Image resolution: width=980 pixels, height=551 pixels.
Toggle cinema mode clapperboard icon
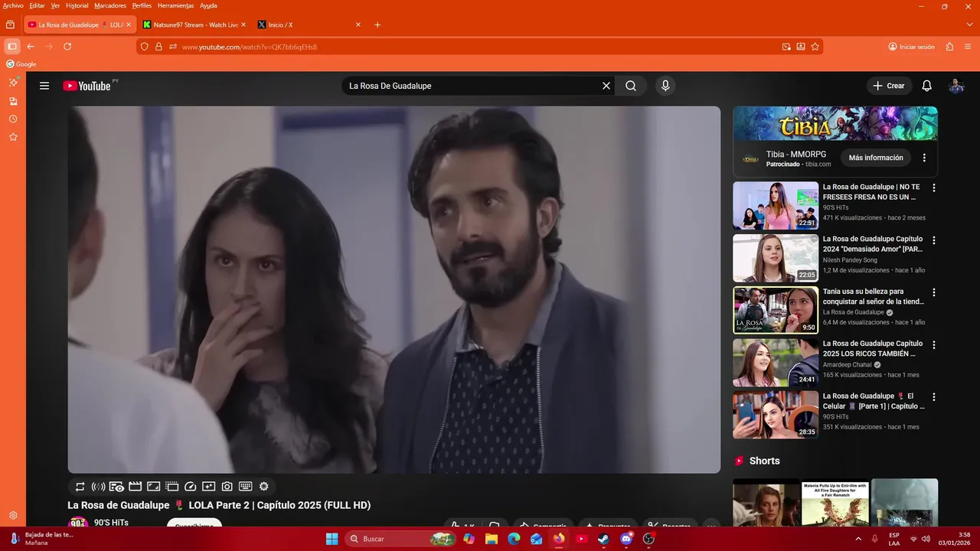[136, 487]
